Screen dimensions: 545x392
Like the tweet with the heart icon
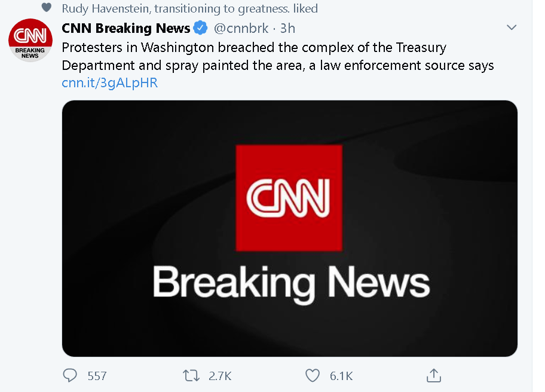coord(312,376)
